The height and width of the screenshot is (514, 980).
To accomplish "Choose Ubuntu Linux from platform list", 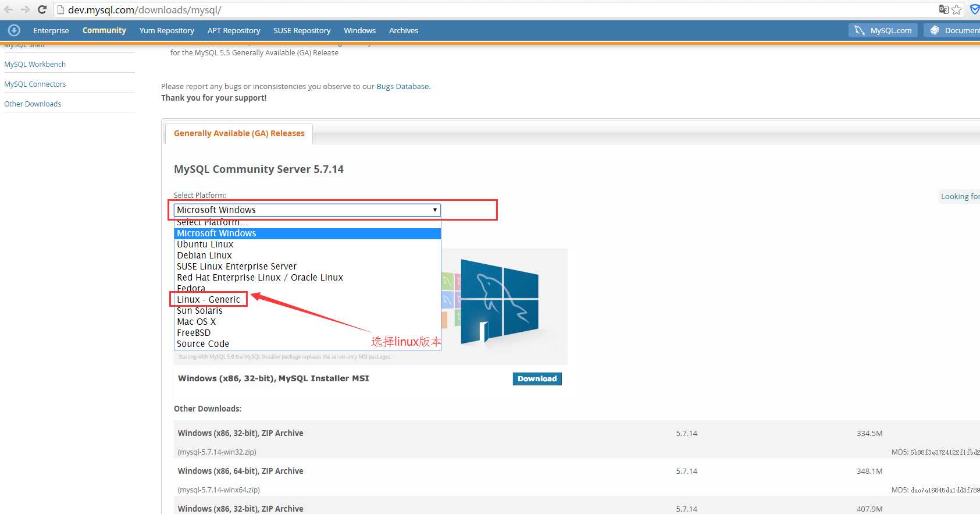I will (307, 244).
